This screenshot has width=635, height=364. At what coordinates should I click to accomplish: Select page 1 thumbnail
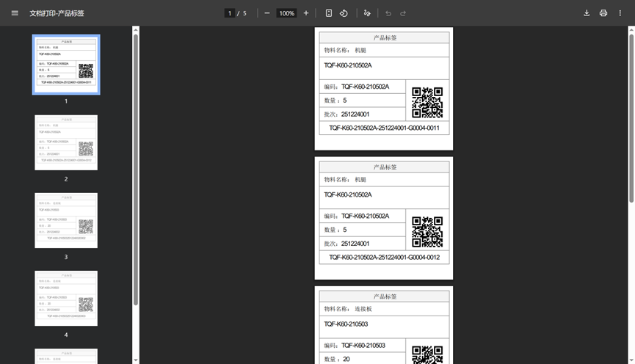click(x=66, y=65)
